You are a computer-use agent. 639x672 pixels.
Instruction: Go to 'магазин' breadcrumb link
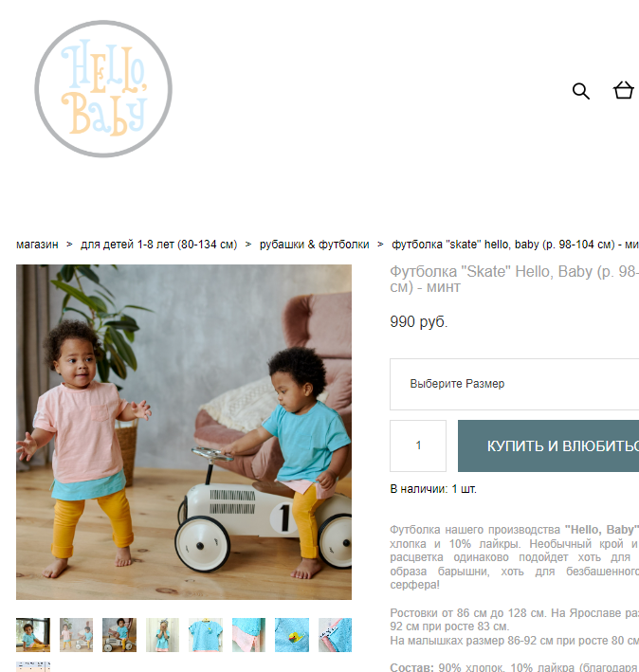(x=37, y=245)
